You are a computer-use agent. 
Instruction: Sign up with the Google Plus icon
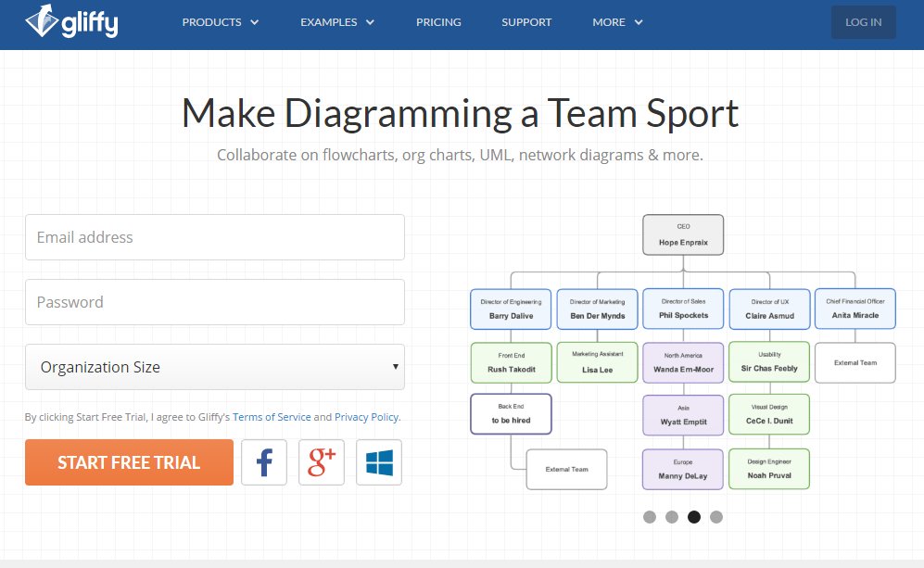coord(322,462)
